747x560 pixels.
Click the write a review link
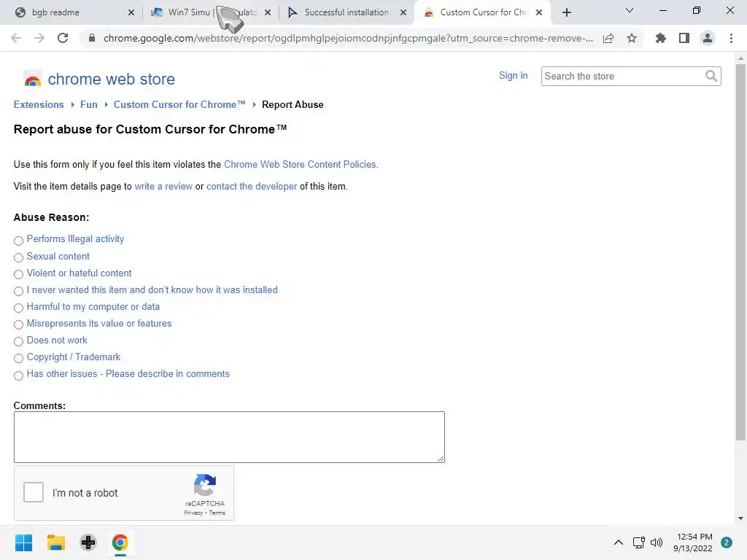tap(163, 186)
